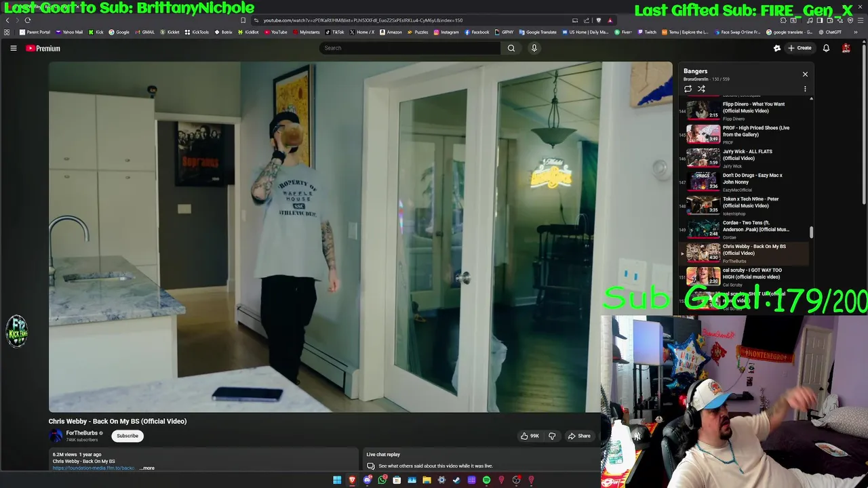Open the cast button near Create
The height and width of the screenshot is (488, 868).
coord(777,48)
